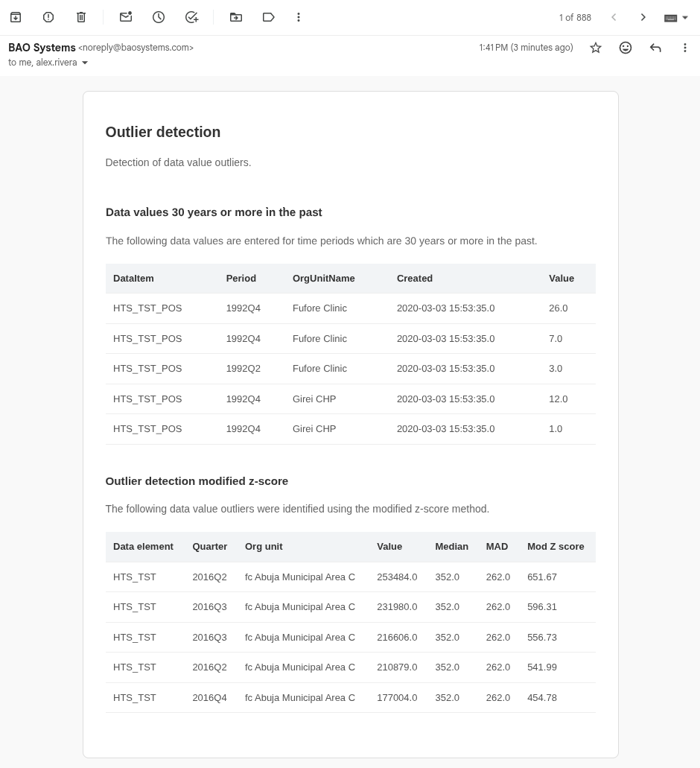The image size is (700, 768).
Task: Open the message's three-dot more options
Action: pyautogui.click(x=685, y=48)
